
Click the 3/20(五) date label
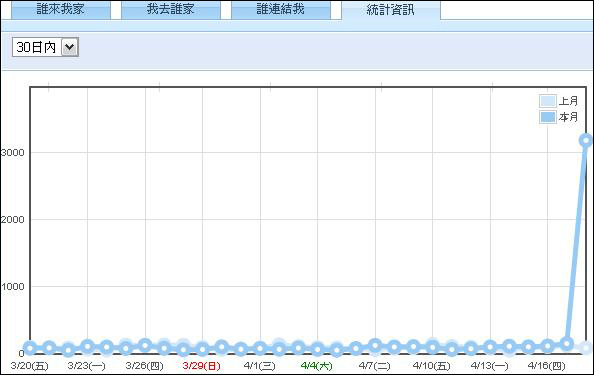[30, 366]
